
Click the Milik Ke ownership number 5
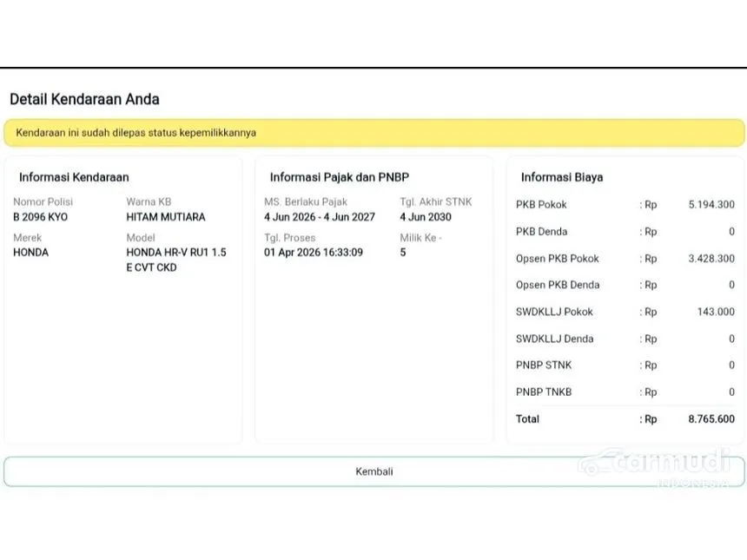(403, 253)
